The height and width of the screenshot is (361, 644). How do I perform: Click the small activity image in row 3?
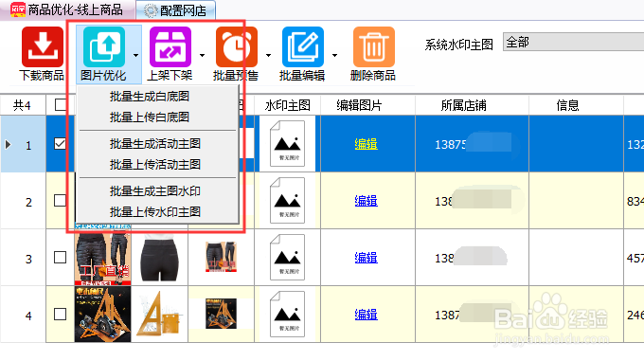(x=221, y=257)
